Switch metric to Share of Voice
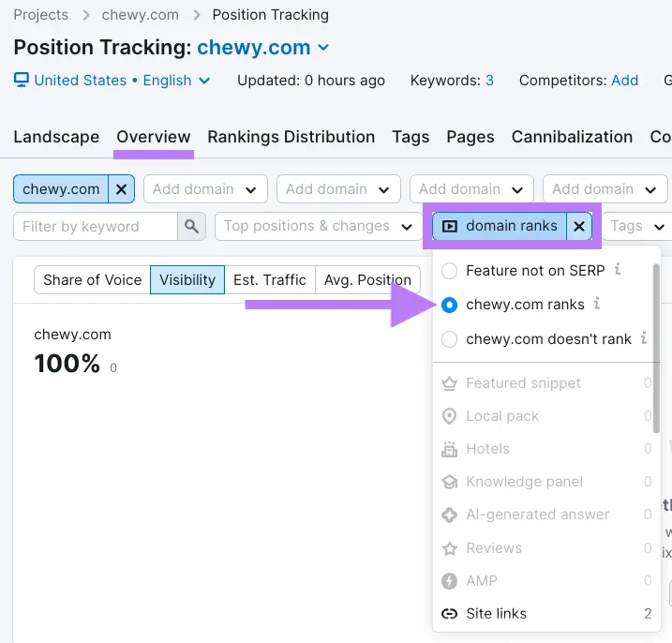The width and height of the screenshot is (672, 643). tap(92, 280)
